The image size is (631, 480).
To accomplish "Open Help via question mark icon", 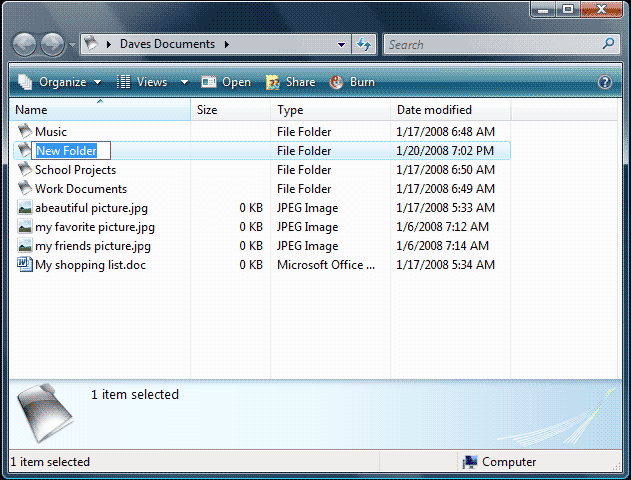I will 605,82.
